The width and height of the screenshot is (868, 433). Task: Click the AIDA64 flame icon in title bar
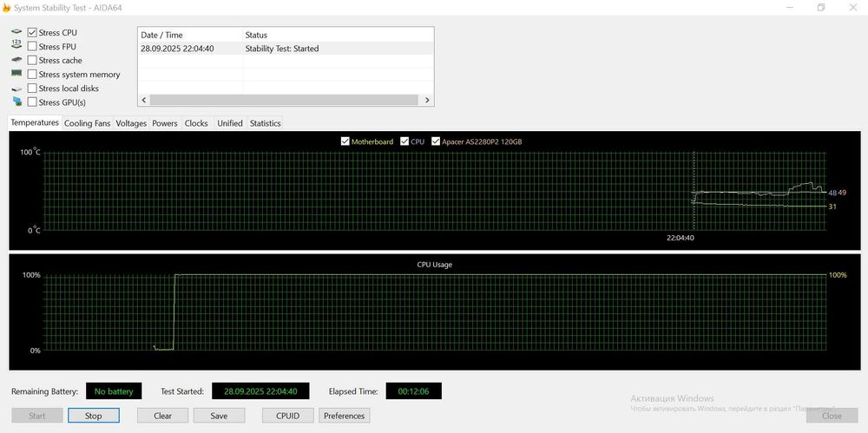[x=6, y=8]
